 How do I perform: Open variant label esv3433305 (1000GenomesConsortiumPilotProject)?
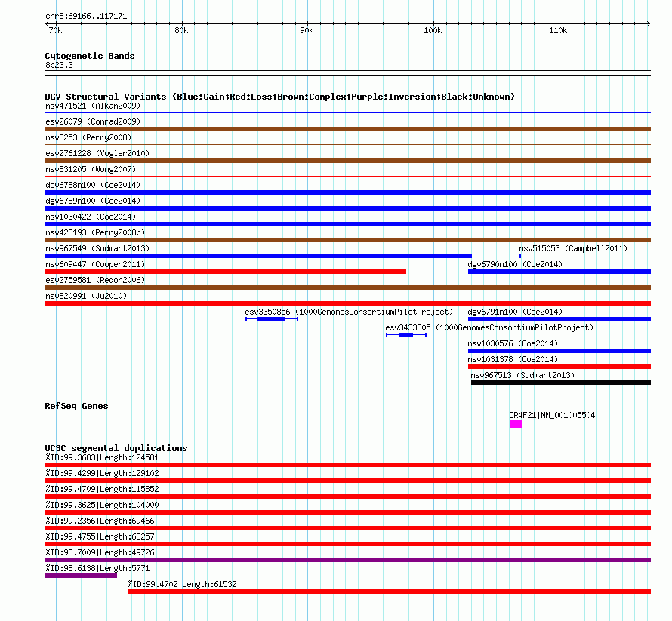[x=489, y=327]
